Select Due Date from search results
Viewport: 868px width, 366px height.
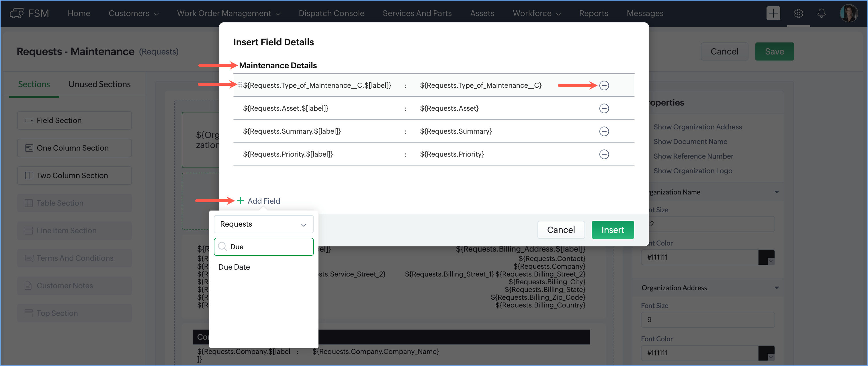[234, 267]
